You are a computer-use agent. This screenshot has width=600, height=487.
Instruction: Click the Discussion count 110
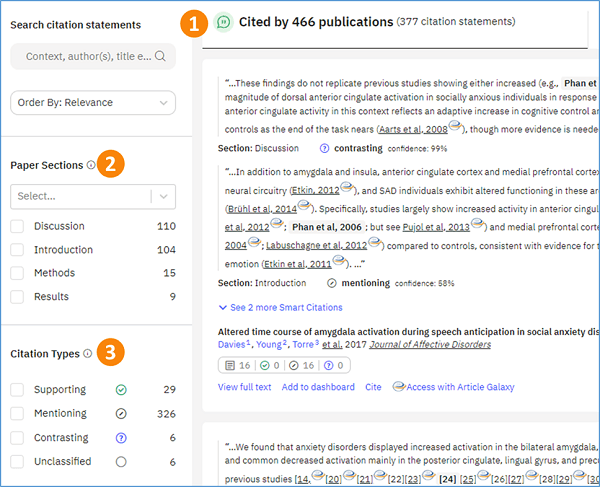[x=166, y=226]
